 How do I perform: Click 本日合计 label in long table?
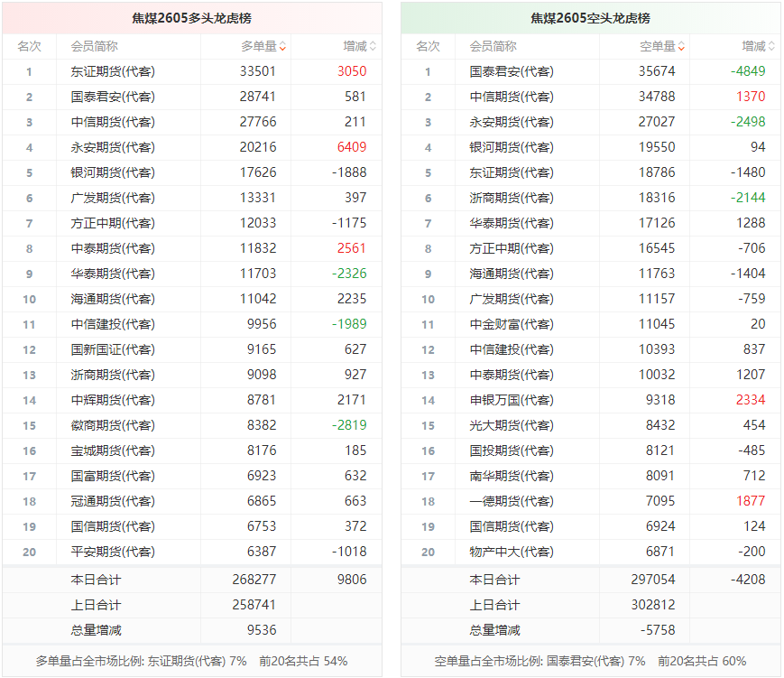pos(96,580)
